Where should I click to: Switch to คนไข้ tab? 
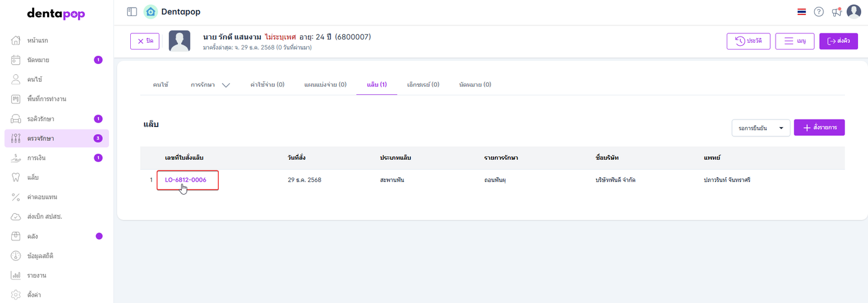coord(161,84)
